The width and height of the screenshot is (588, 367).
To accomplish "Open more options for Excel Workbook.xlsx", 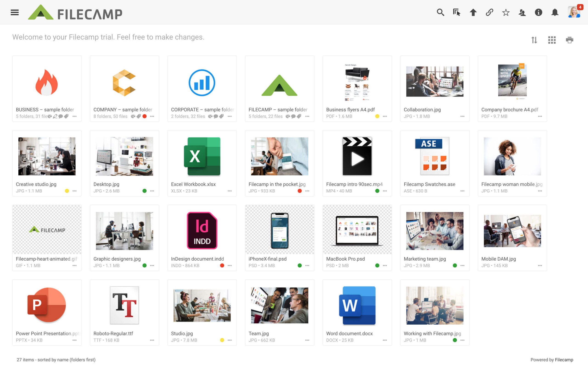I will coord(230,191).
